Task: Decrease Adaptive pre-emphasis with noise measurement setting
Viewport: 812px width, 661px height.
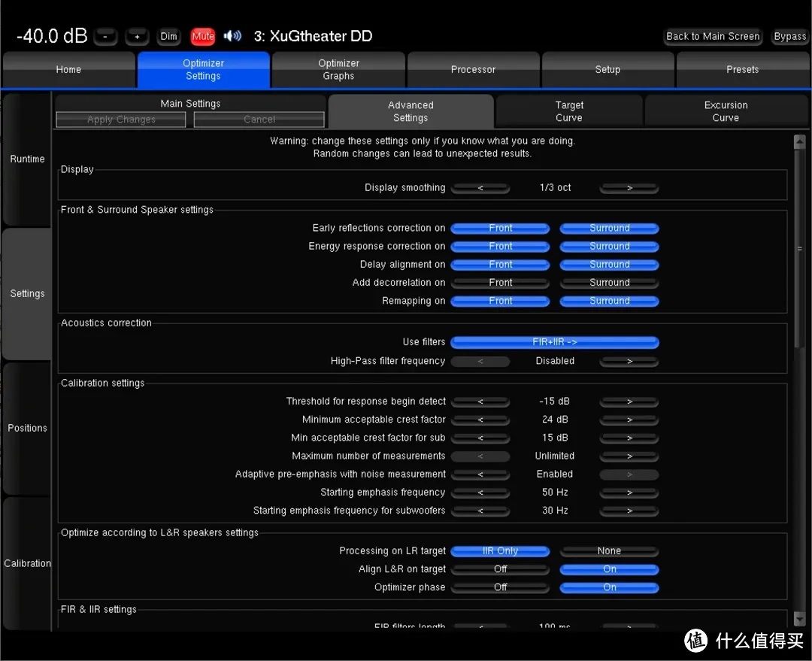Action: pyautogui.click(x=480, y=474)
